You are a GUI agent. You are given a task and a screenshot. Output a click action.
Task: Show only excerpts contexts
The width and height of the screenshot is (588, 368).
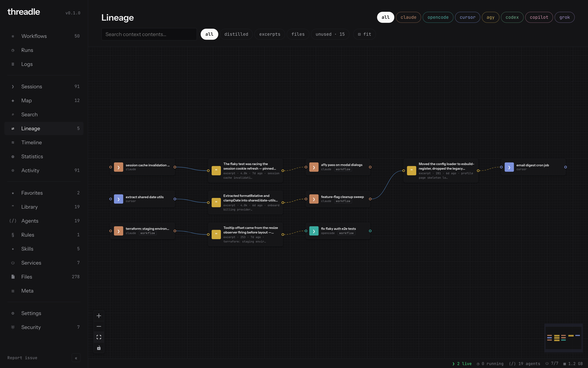click(x=270, y=34)
